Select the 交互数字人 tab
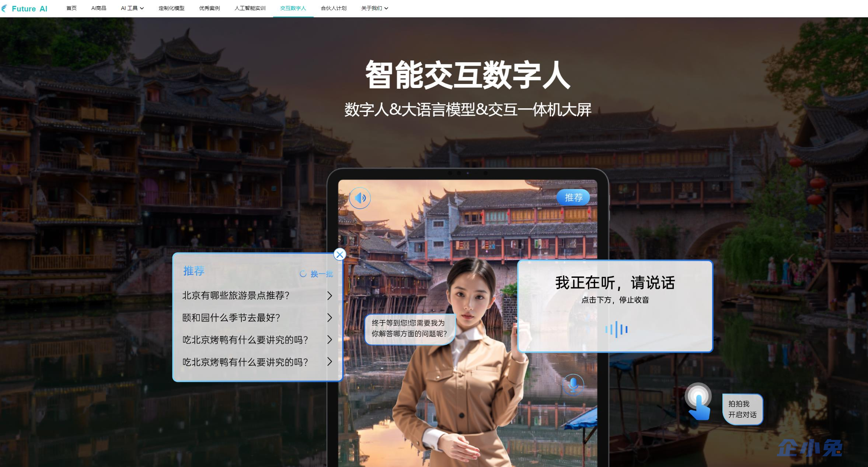Viewport: 868px width, 467px height. tap(293, 8)
